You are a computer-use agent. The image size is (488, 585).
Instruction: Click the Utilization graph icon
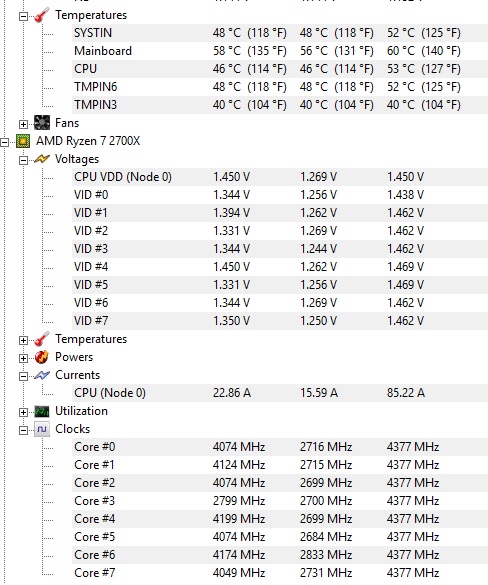(42, 411)
